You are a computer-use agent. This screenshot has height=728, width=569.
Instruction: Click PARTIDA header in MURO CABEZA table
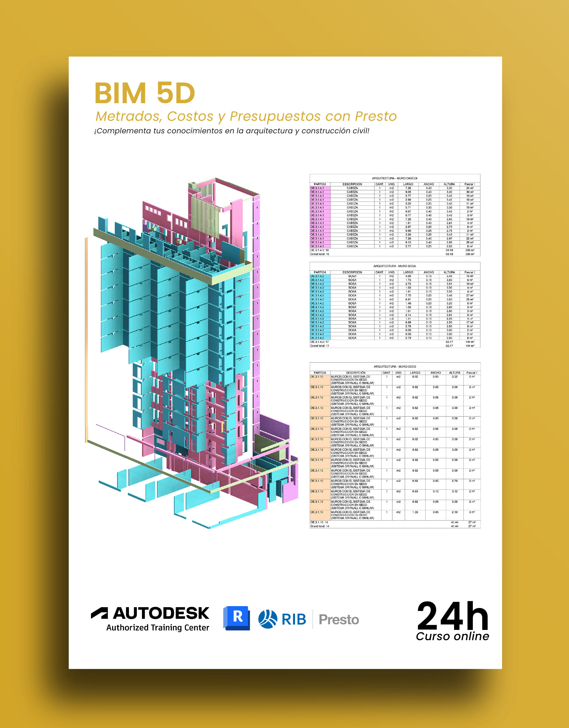320,184
